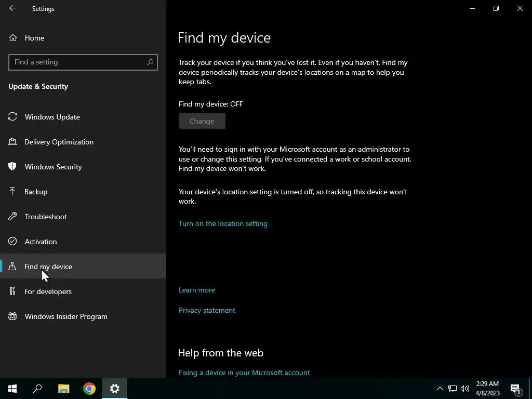Select Windows Security in sidebar
The width and height of the screenshot is (532, 399).
(x=83, y=167)
